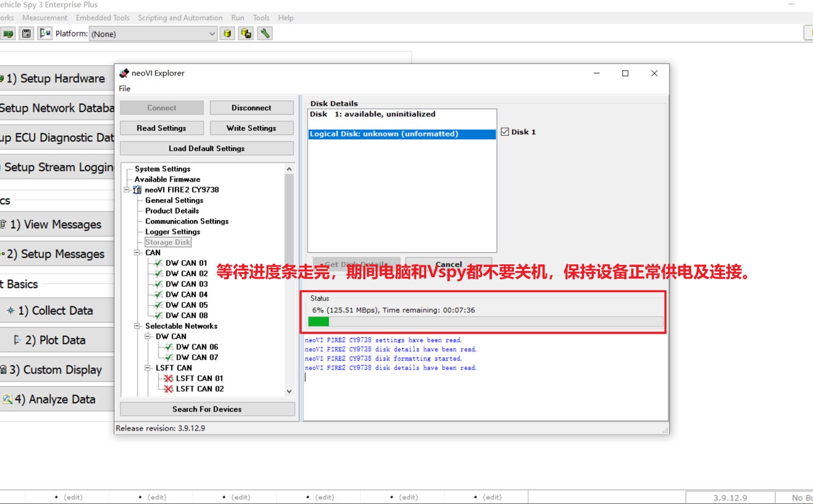This screenshot has width=813, height=504.
Task: Collapse the neoVI FIRE2 CY9738 tree node
Action: [127, 190]
